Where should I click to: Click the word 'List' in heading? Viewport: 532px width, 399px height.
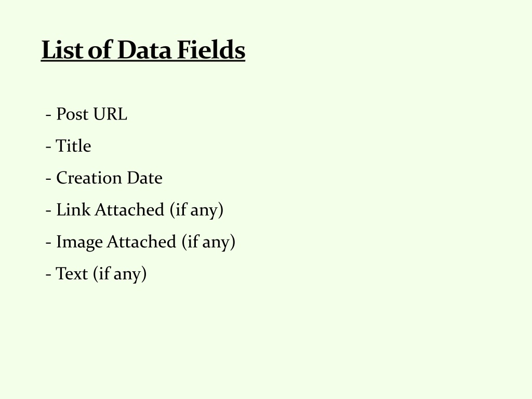(63, 50)
